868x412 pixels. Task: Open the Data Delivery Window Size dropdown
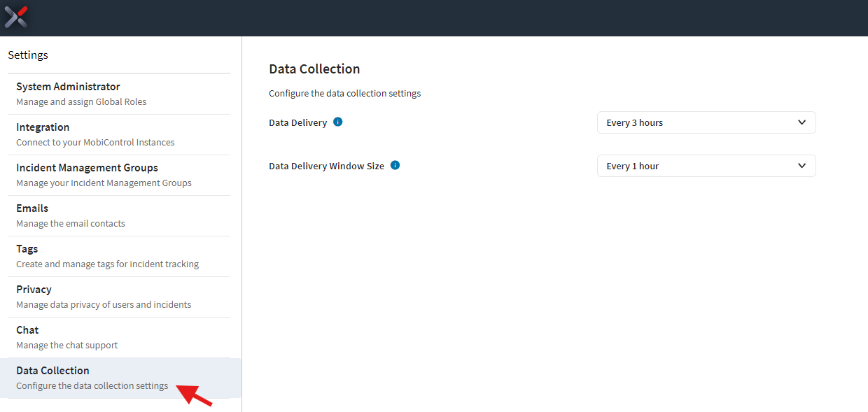click(x=706, y=166)
